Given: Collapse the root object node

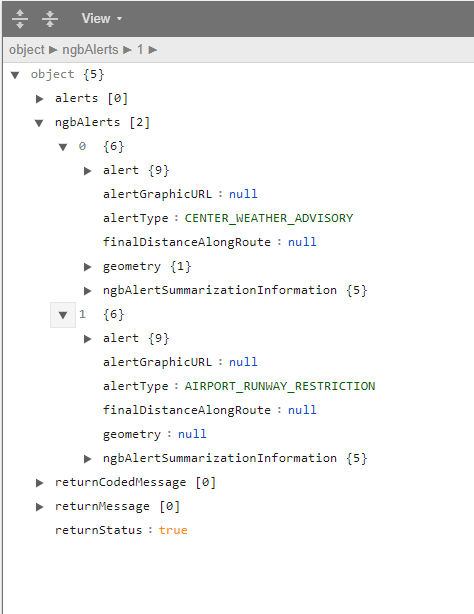Looking at the screenshot, I should coord(15,75).
